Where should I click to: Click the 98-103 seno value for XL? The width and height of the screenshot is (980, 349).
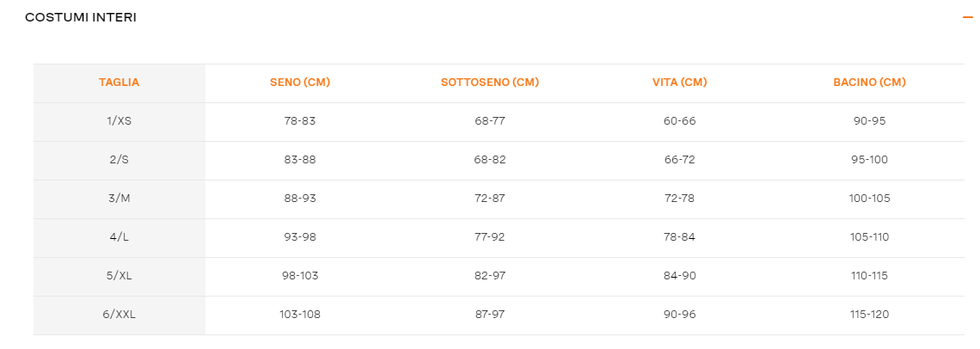point(300,277)
